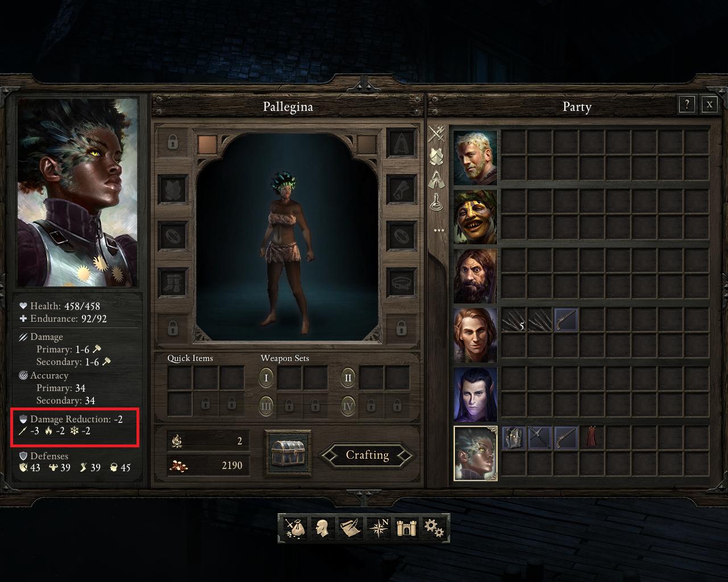This screenshot has height=582, width=728.
Task: Select Pallegina's portrait in party list
Action: point(475,453)
